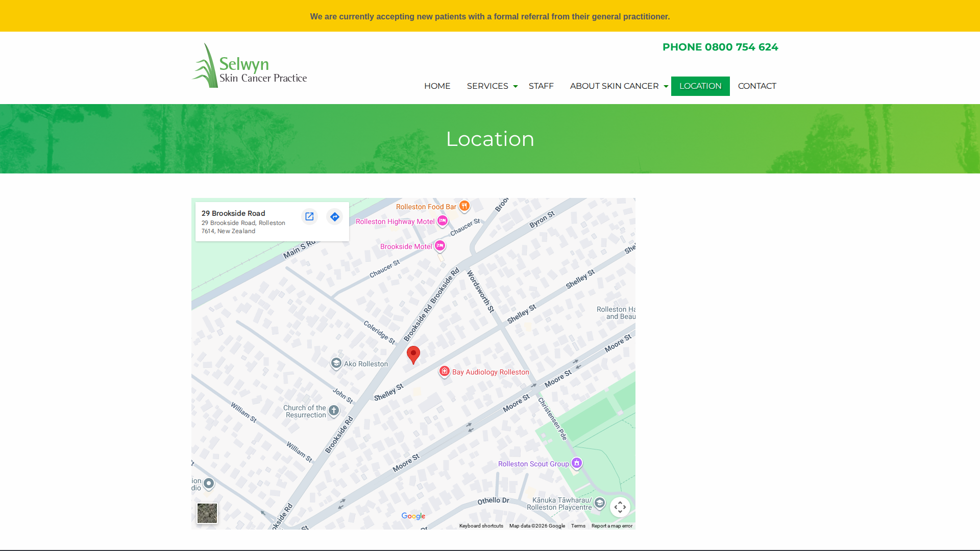Screen dimensions: 980x551
Task: Click Rolleston Highway Motel label
Action: [x=395, y=221]
